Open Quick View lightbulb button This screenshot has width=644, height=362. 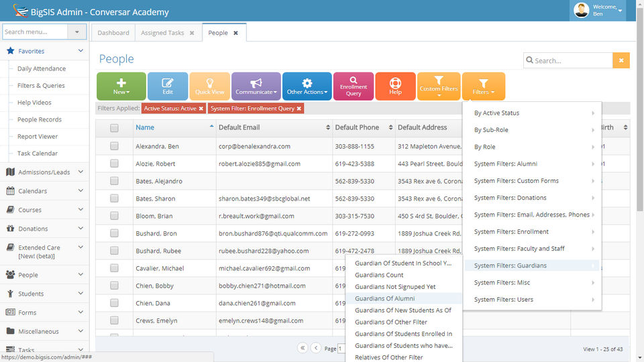[209, 86]
